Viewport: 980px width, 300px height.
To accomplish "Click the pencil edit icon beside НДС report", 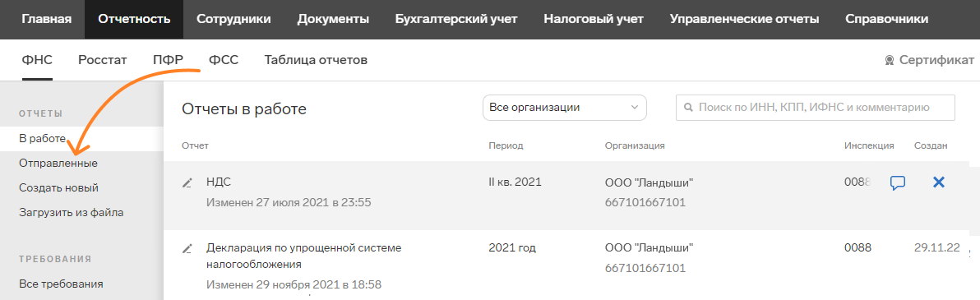I will click(187, 183).
